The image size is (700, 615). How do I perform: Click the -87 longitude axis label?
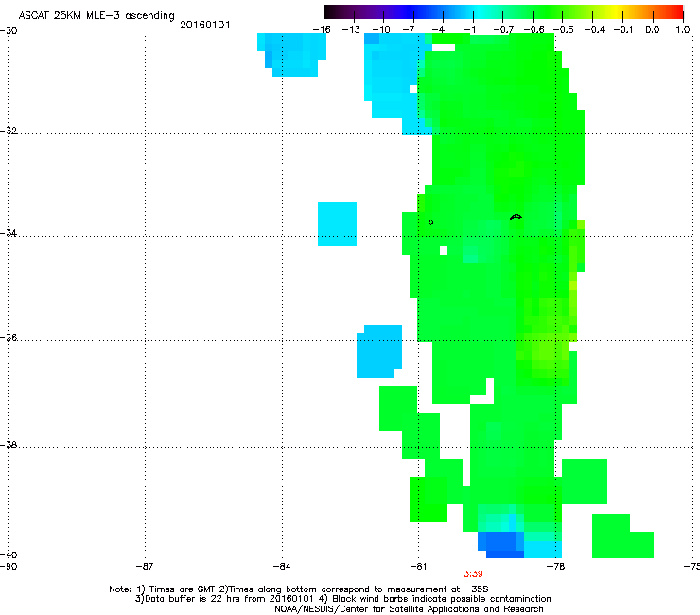[x=145, y=567]
